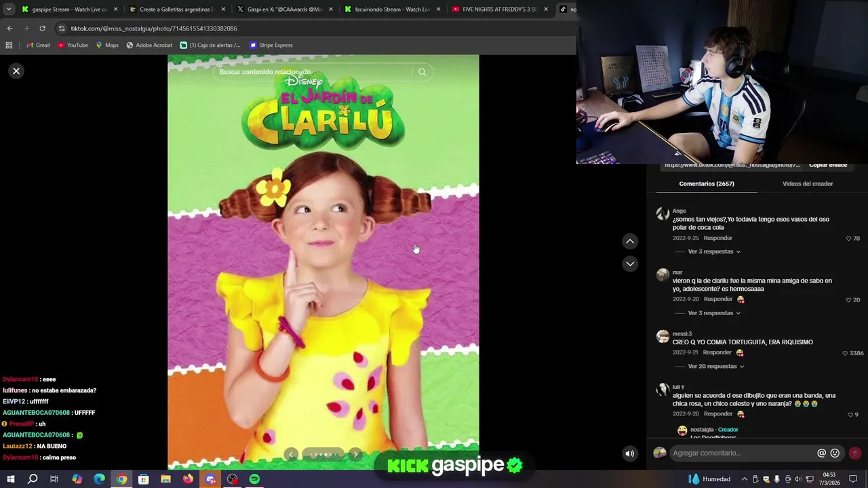
Task: Copy link with Copiar enlace button
Action: (828, 165)
